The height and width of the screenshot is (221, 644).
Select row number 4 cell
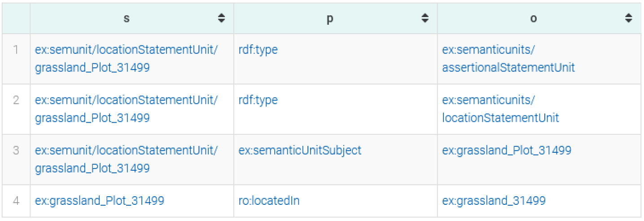click(16, 200)
